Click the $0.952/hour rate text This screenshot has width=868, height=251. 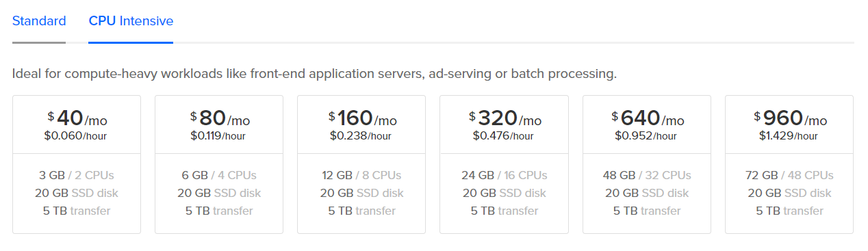point(646,135)
